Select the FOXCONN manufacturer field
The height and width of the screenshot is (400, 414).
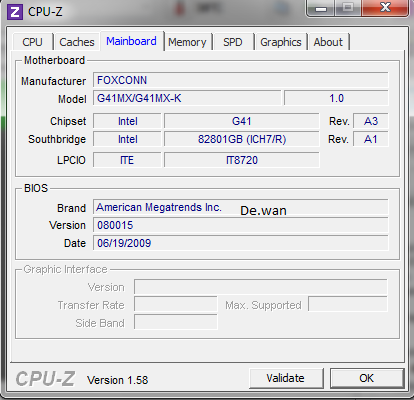coord(241,80)
